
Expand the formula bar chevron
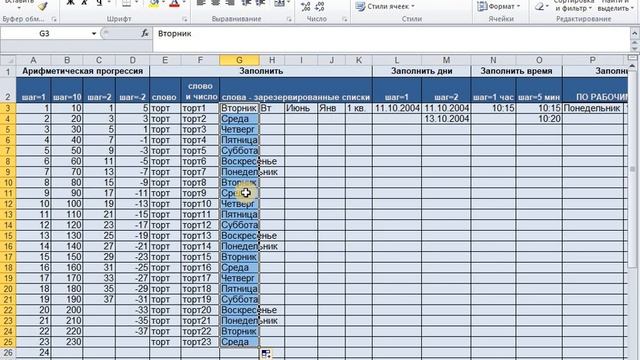pyautogui.click(x=635, y=33)
